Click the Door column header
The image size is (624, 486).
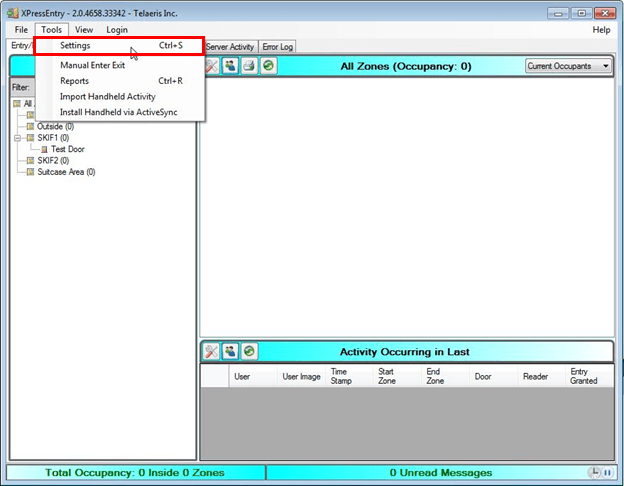coord(493,376)
